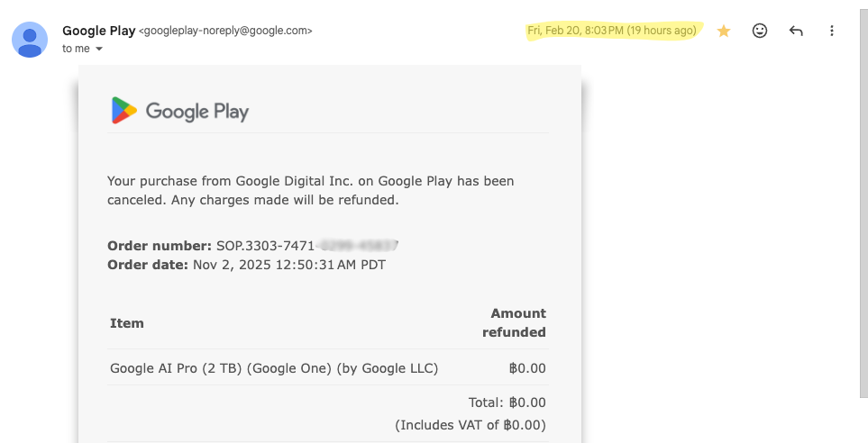Click the Amount refunded column header
This screenshot has width=868, height=443.
pos(515,322)
